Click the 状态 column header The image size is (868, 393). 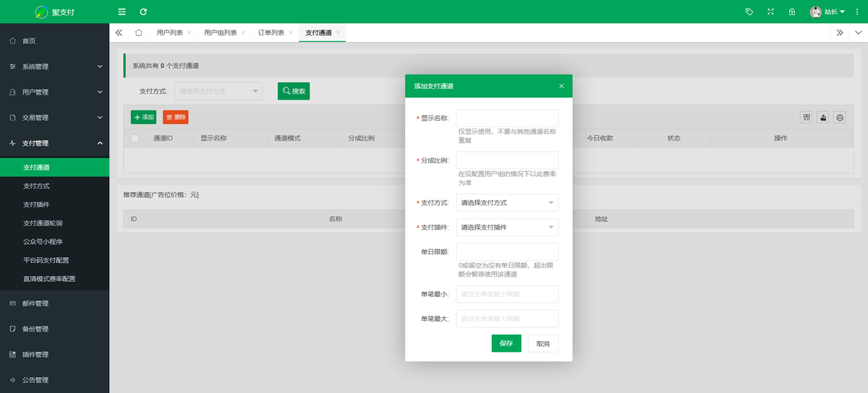(x=673, y=138)
